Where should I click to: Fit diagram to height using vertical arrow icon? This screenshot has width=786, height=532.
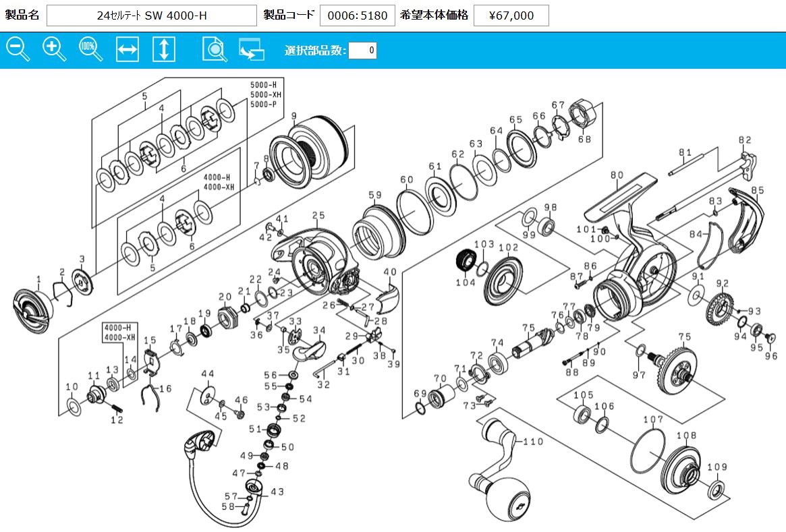(x=164, y=50)
